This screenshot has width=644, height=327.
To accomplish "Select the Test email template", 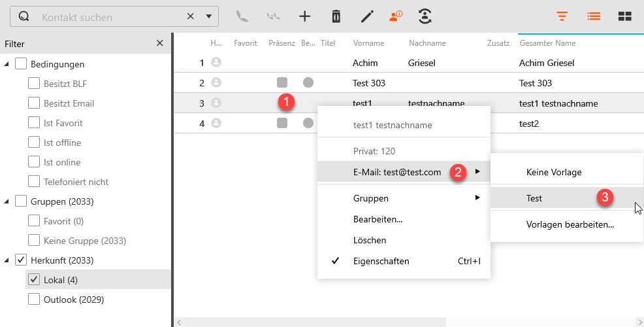I will [567, 198].
